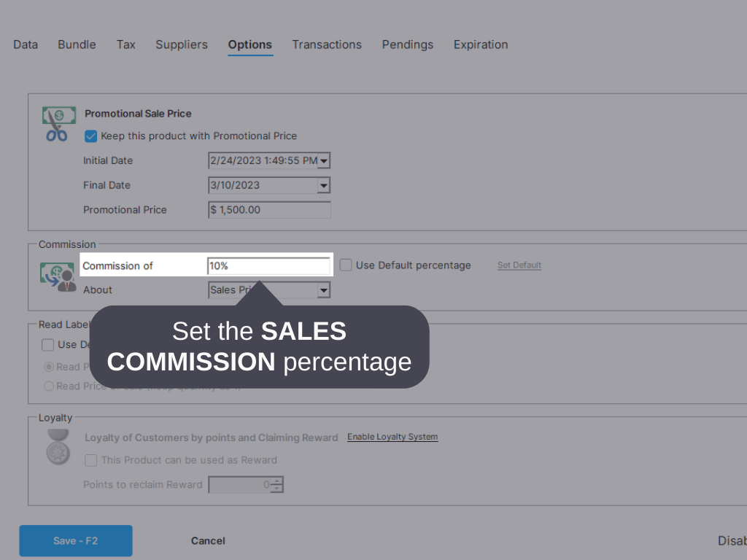Click the Loyalty medal icon
747x560 pixels.
pos(58,447)
